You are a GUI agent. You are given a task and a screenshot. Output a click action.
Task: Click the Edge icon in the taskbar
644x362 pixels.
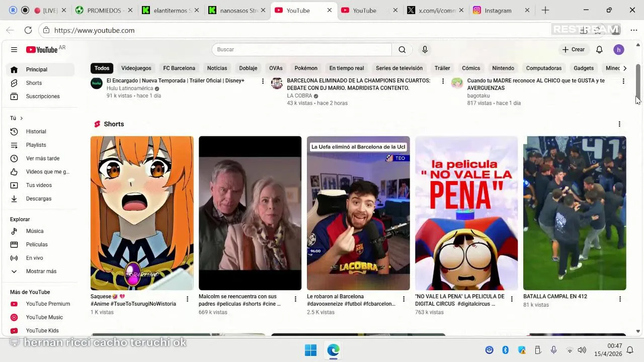(333, 350)
